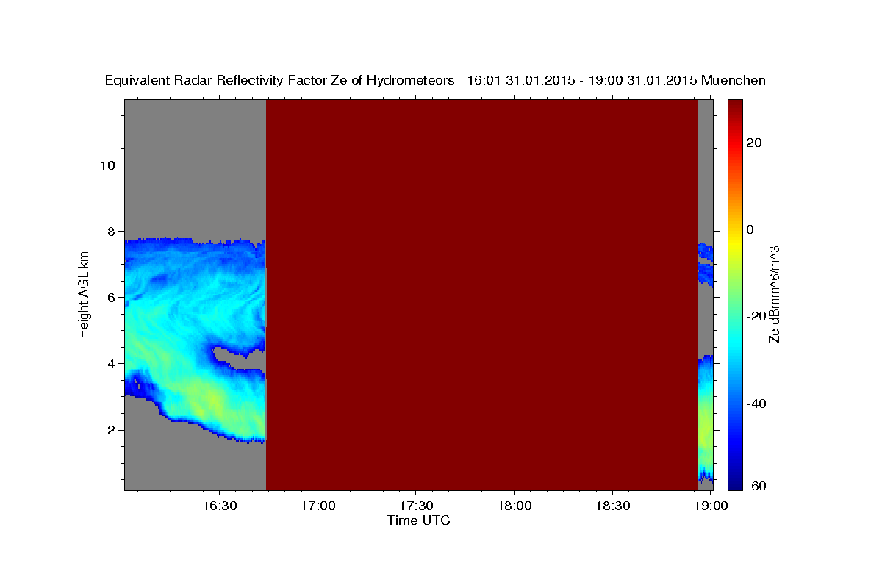The image size is (882, 588).
Task: Click the yellow section of the colorbar
Action: (x=736, y=243)
